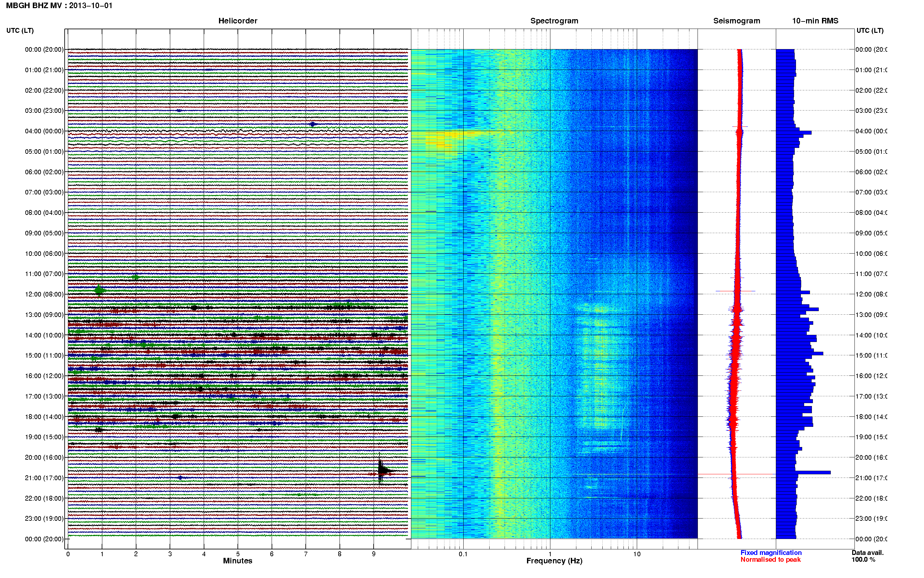Screen dimensions: 924x578
Task: Click the 10-min RMS panel heading
Action: tap(815, 21)
